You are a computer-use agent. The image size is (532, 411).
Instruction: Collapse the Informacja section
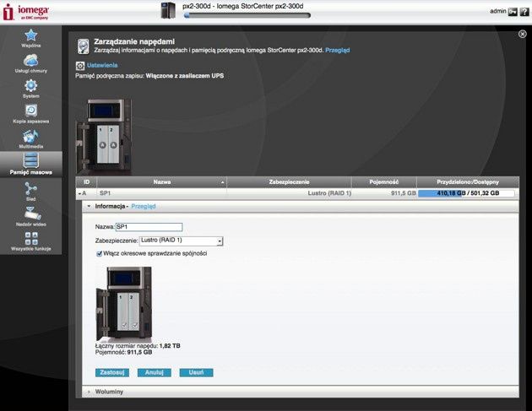click(89, 206)
